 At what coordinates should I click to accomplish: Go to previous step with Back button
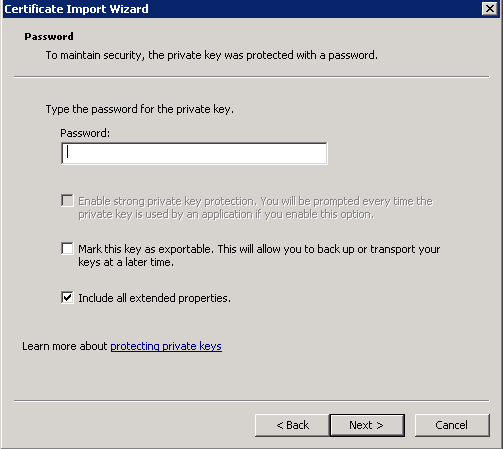(292, 425)
